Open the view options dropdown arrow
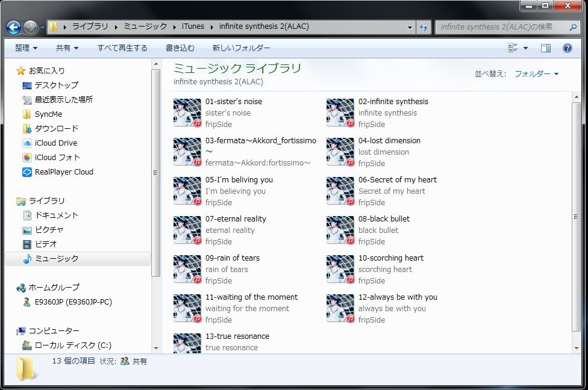Image resolution: width=588 pixels, height=390 pixels. click(525, 48)
